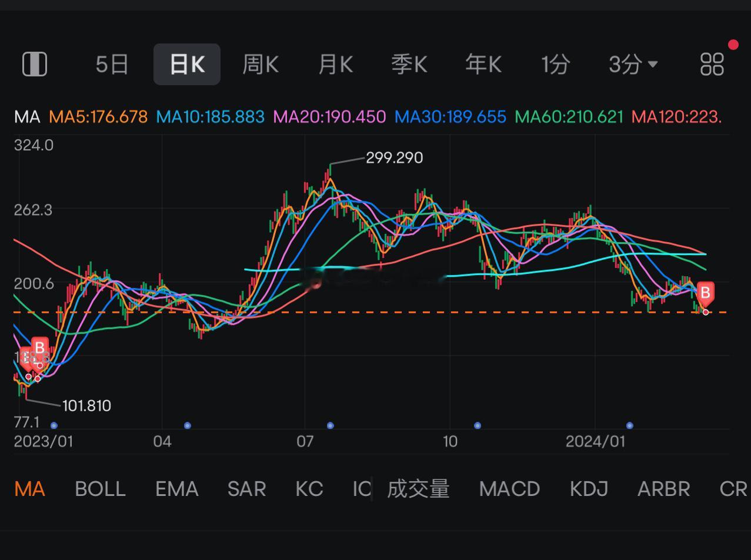Click the MA30:189.655 legend value
This screenshot has height=560, width=751.
(450, 116)
